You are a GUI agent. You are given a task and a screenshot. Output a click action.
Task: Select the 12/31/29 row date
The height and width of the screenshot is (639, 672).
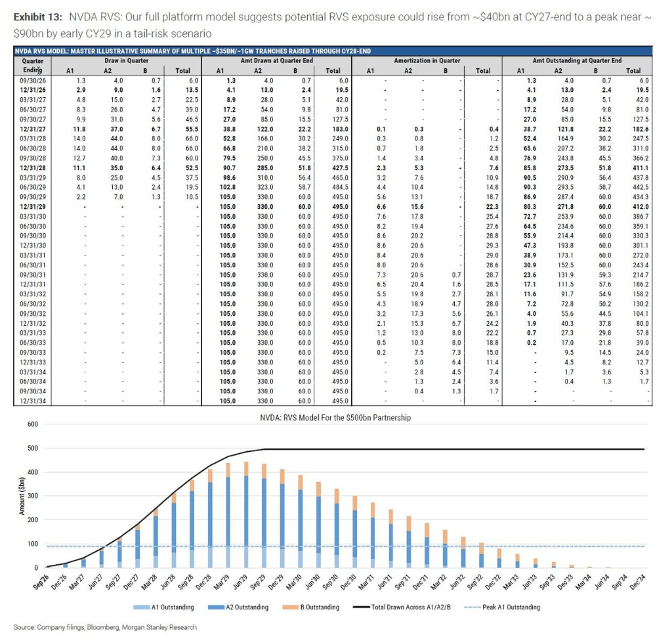(33, 207)
